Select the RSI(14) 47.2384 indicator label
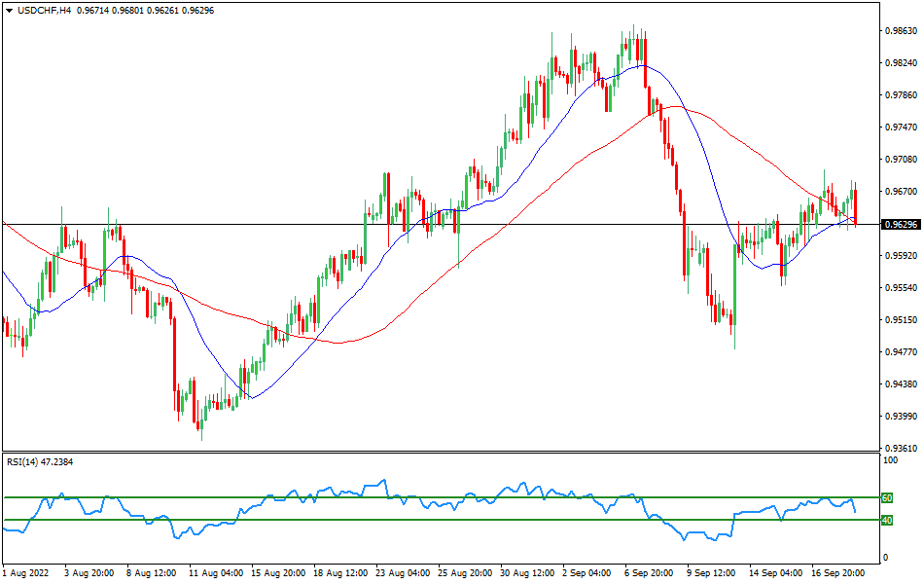Screen dimensions: 924x584 40,461
